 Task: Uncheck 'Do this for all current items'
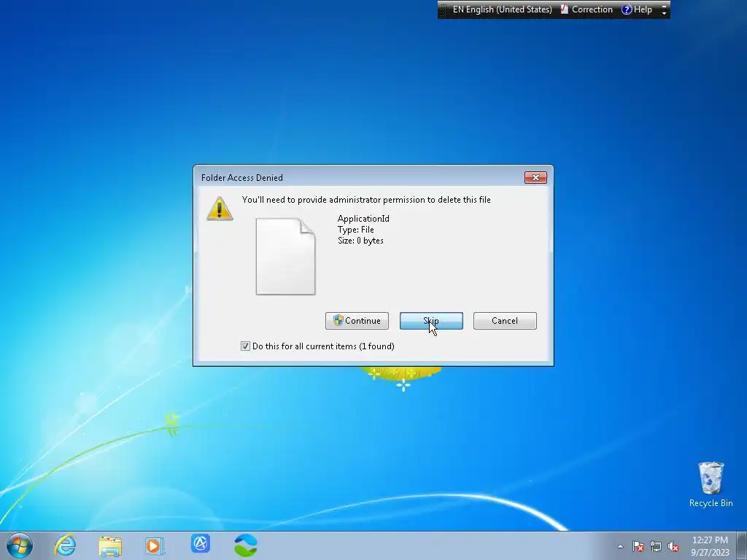245,346
